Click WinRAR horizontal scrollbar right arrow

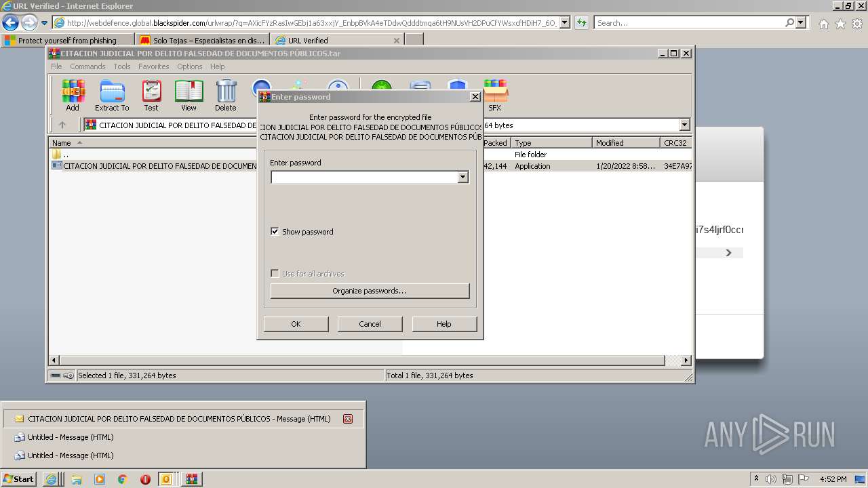click(686, 361)
